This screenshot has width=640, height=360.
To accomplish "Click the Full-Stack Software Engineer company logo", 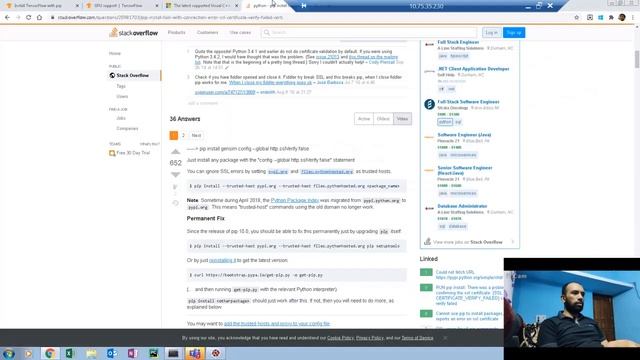I will click(x=429, y=104).
